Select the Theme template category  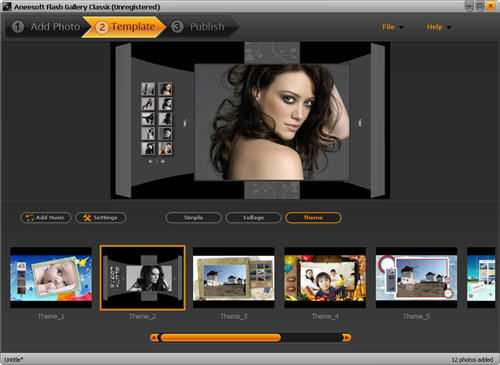pos(313,218)
